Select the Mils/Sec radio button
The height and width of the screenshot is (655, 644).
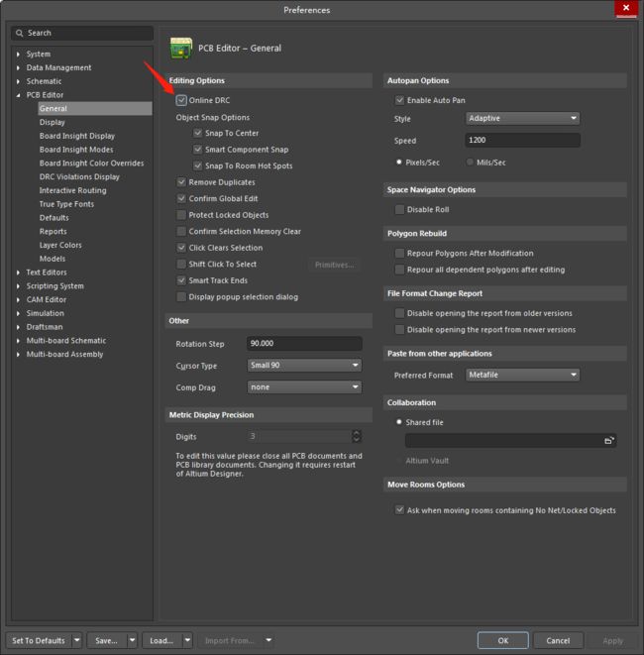coord(470,163)
